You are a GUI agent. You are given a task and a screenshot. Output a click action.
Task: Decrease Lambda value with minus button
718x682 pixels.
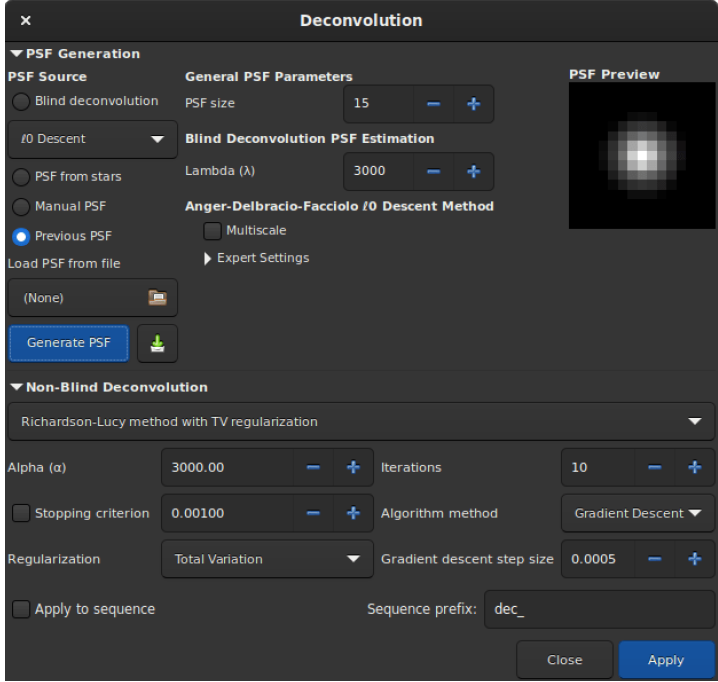click(x=433, y=171)
